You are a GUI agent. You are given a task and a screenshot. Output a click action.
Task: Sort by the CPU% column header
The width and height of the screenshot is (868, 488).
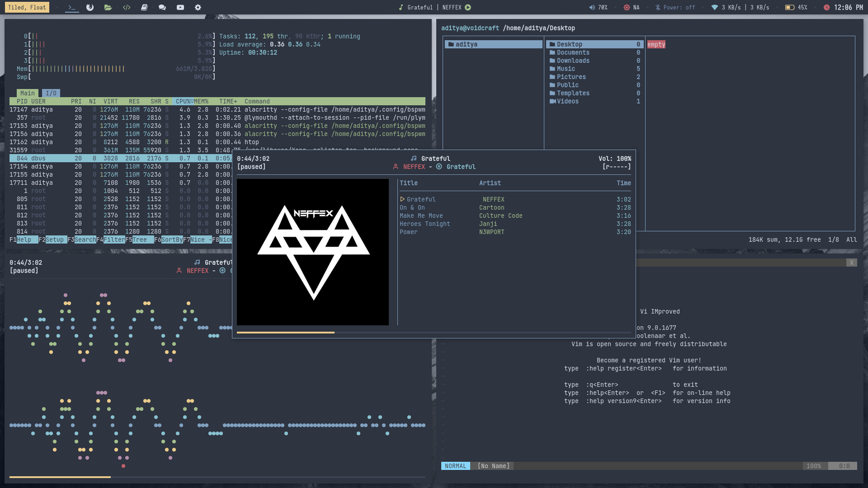pyautogui.click(x=184, y=101)
